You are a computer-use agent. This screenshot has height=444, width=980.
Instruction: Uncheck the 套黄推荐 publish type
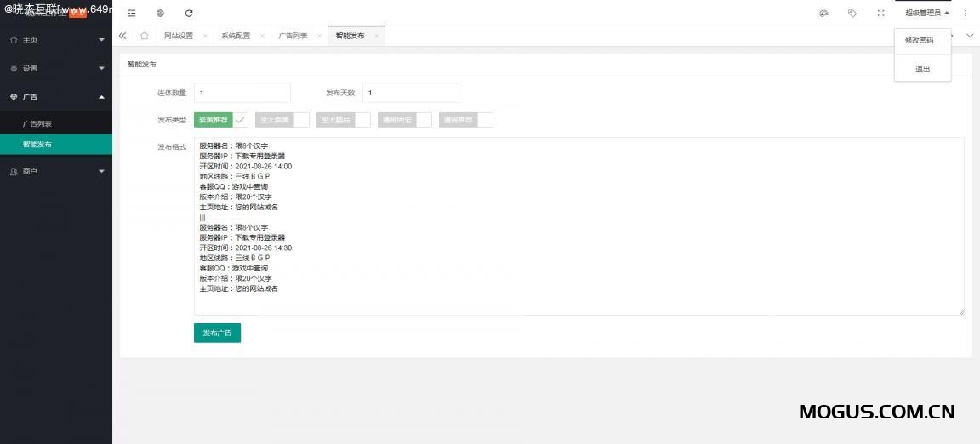[x=220, y=120]
